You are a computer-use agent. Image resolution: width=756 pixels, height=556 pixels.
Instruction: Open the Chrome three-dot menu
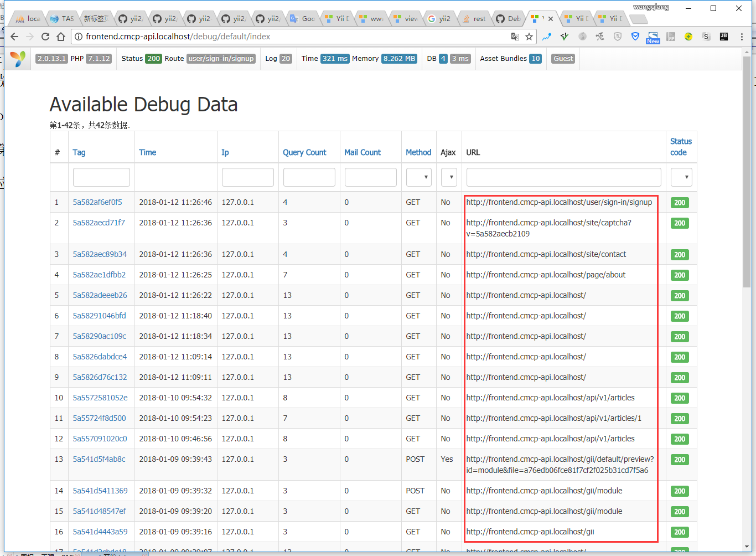point(742,37)
